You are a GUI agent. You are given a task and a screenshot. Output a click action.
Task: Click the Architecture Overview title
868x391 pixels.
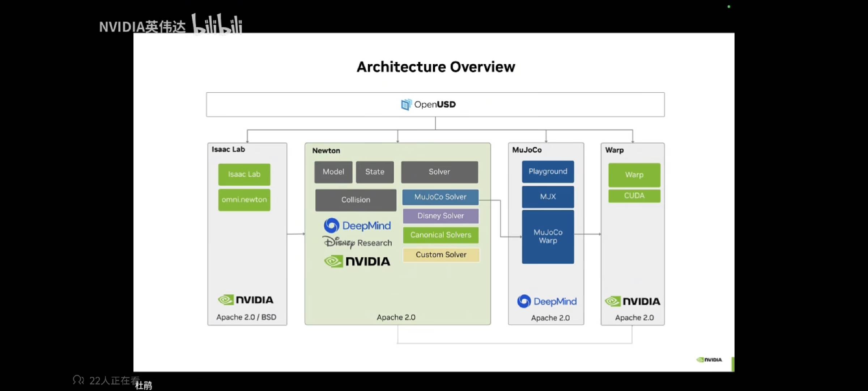pyautogui.click(x=435, y=67)
